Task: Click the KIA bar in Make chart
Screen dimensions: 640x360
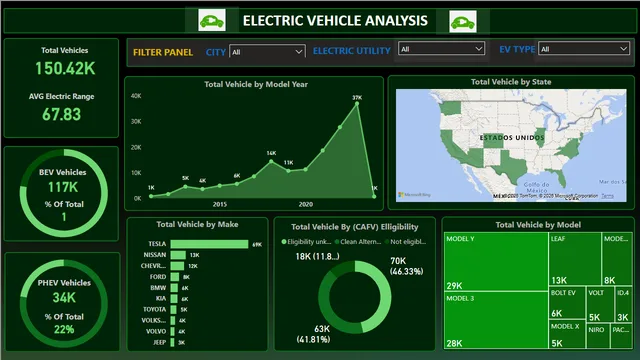Action: pos(174,299)
